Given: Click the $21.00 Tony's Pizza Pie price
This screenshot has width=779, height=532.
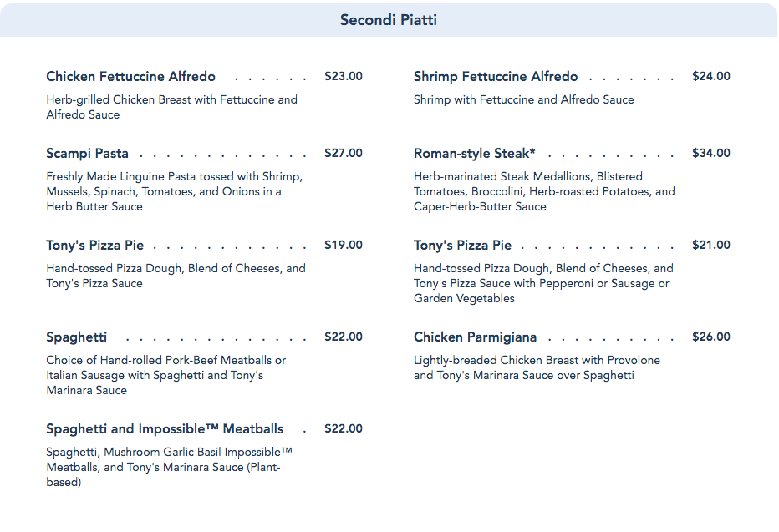Looking at the screenshot, I should 710,246.
